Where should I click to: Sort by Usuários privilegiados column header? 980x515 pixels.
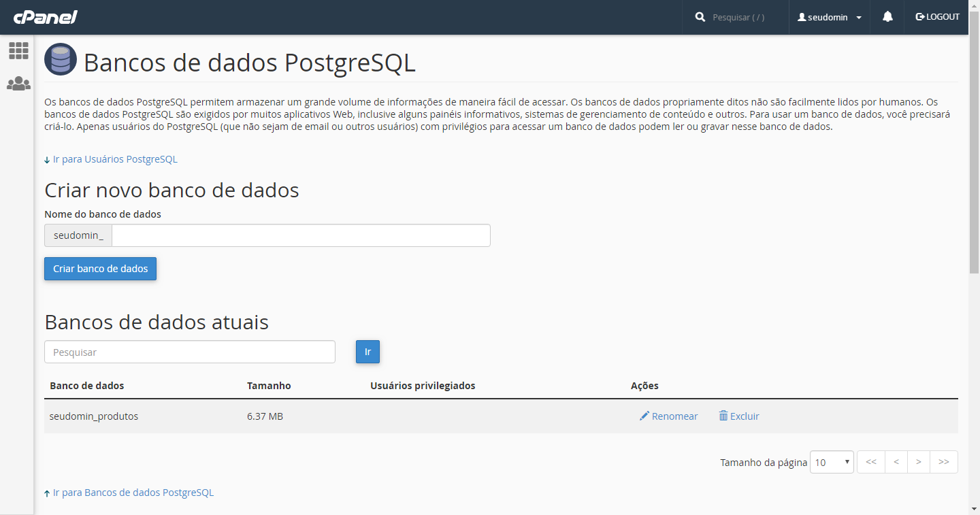423,386
